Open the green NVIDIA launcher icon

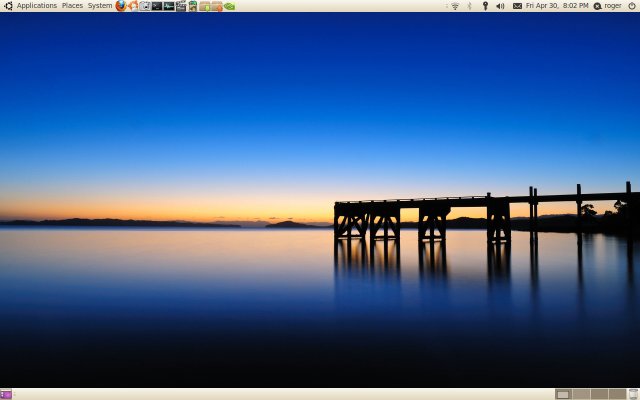[x=229, y=6]
